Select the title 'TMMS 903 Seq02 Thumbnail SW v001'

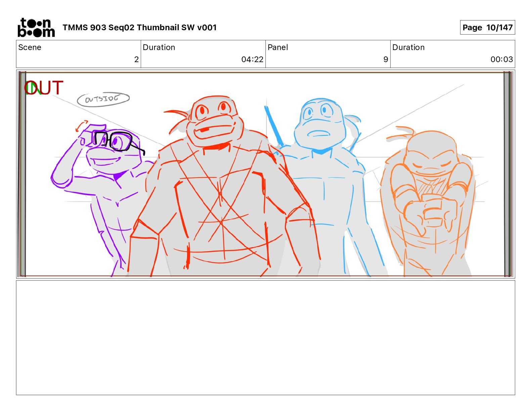(x=139, y=28)
